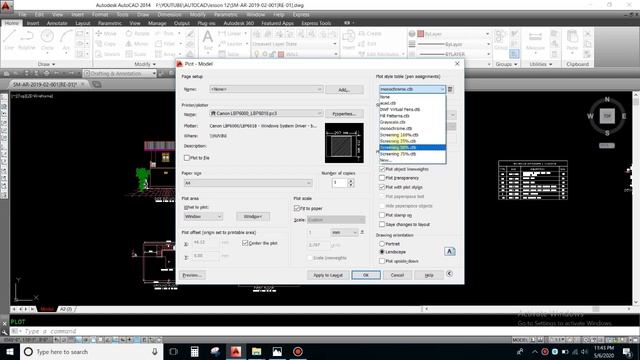Select Landscape orientation radio button
The height and width of the screenshot is (360, 640).
(x=382, y=252)
